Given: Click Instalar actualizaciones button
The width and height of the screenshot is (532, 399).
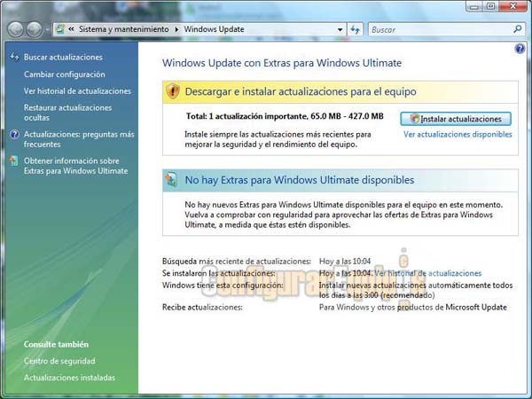Looking at the screenshot, I should [456, 119].
